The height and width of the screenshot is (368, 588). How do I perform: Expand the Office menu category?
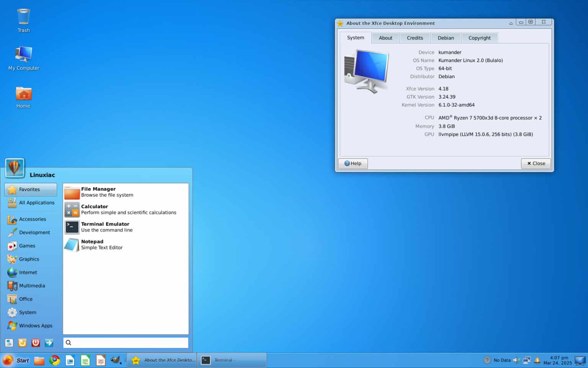pos(26,299)
